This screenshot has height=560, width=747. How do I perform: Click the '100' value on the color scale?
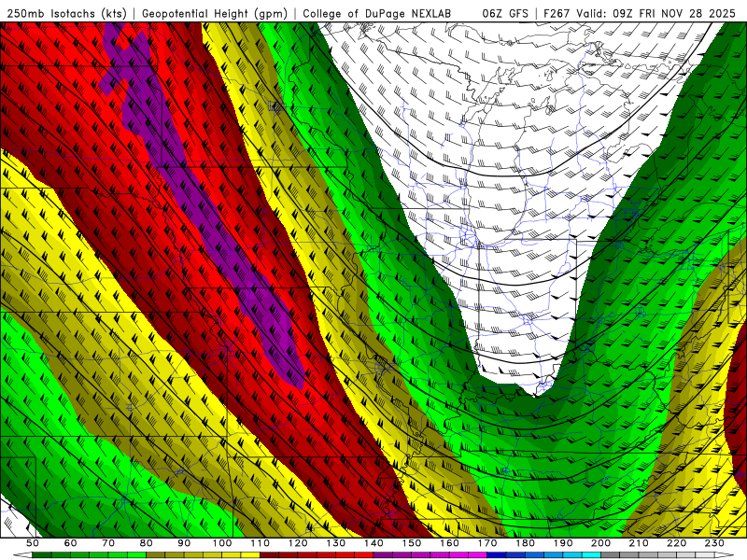222,543
